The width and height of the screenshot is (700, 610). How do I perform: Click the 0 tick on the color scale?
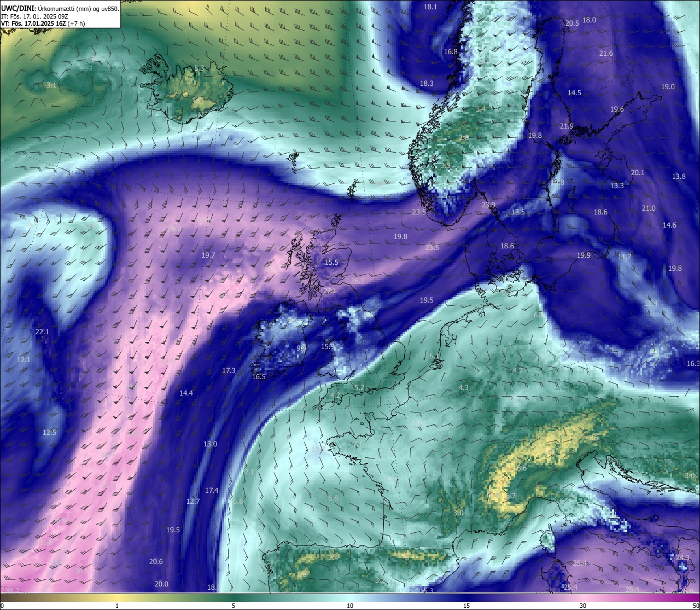pyautogui.click(x=2, y=606)
